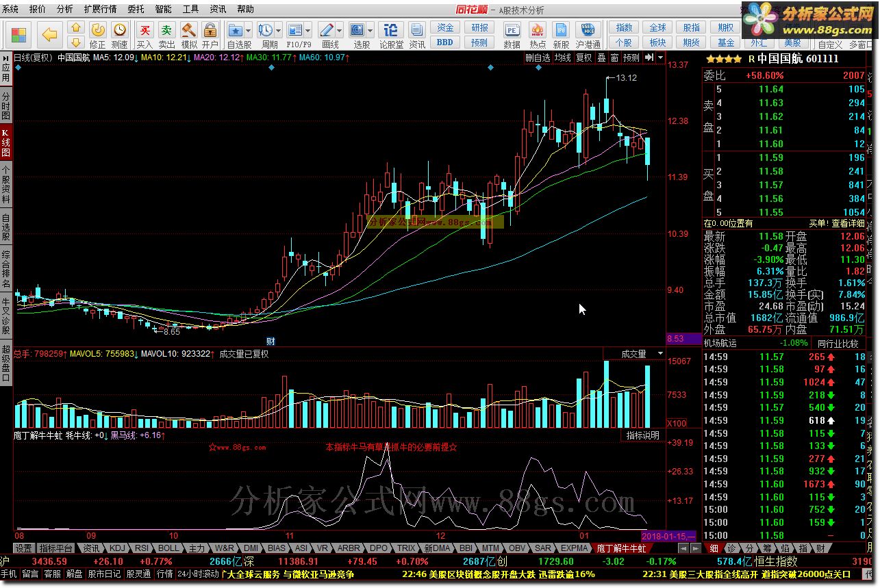880x588 pixels.
Task: Click the BBD toolbar button
Action: coord(445,42)
